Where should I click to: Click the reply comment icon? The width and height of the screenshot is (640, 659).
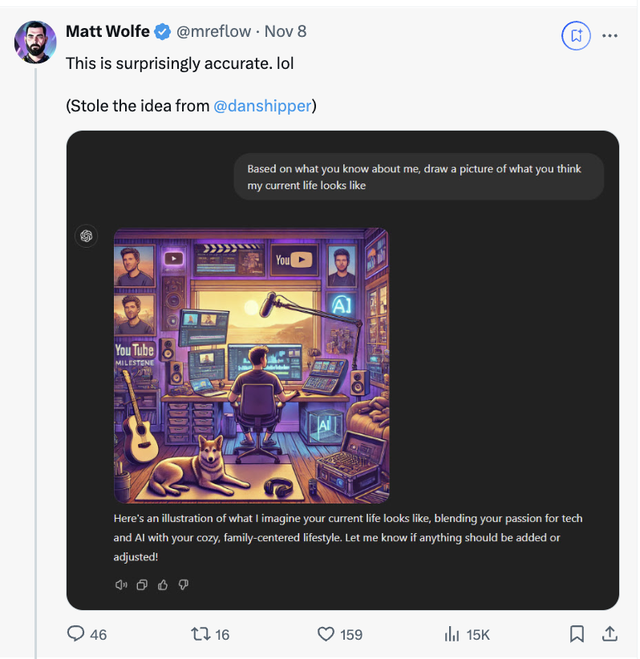[x=76, y=634]
